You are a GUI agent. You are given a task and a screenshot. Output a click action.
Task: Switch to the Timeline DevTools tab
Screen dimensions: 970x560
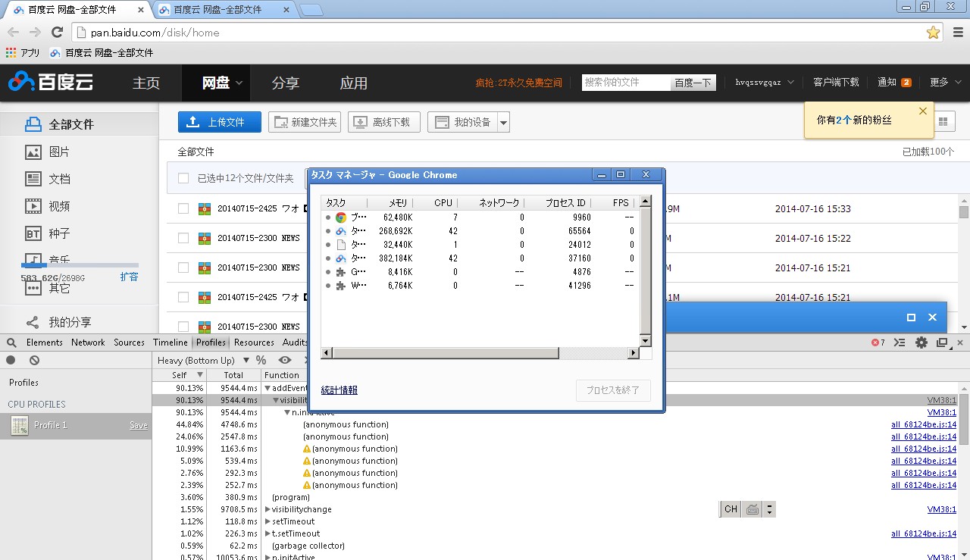coord(170,343)
